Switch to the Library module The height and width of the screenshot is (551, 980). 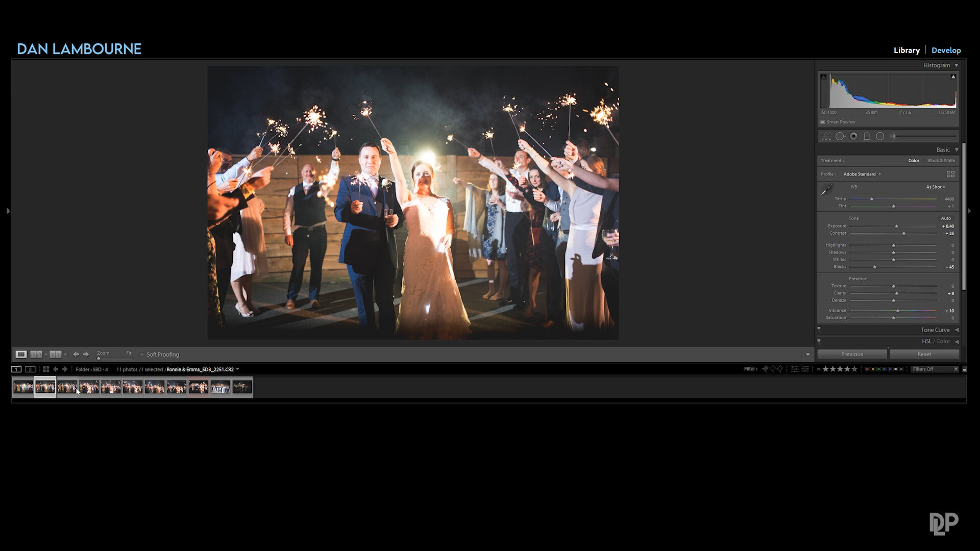pyautogui.click(x=906, y=50)
